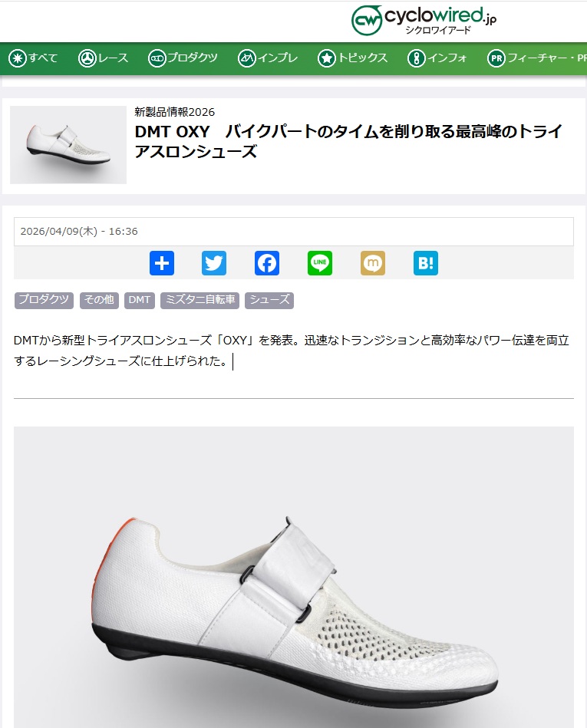Image resolution: width=587 pixels, height=728 pixels.
Task: Open the レース navigation section
Action: pos(103,58)
